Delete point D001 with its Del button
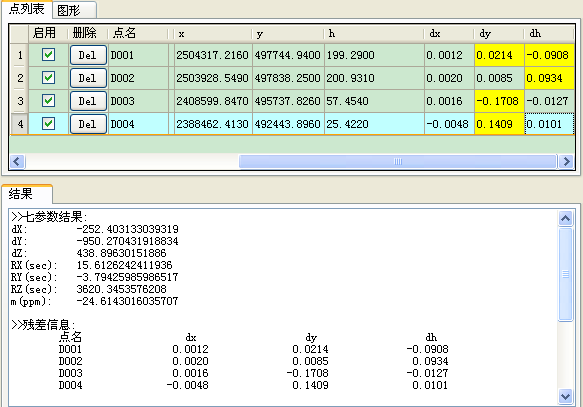 pos(88,55)
